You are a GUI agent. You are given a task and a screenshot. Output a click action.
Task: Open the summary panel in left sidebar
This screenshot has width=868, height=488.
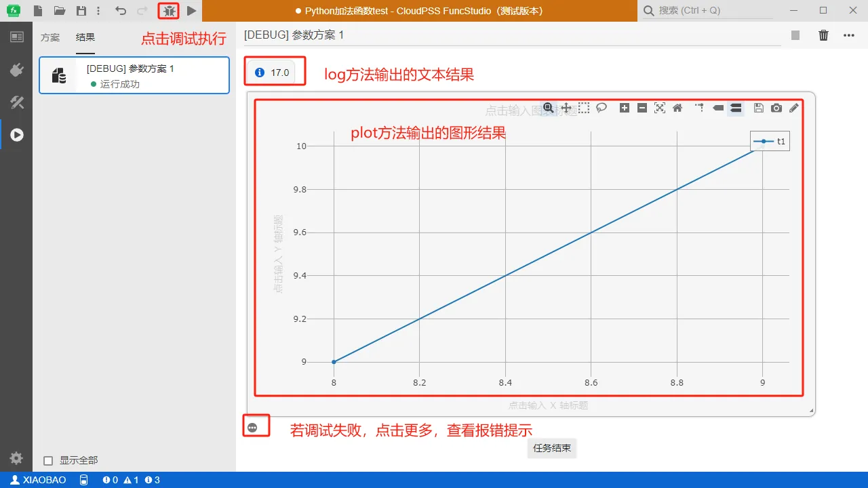[16, 37]
